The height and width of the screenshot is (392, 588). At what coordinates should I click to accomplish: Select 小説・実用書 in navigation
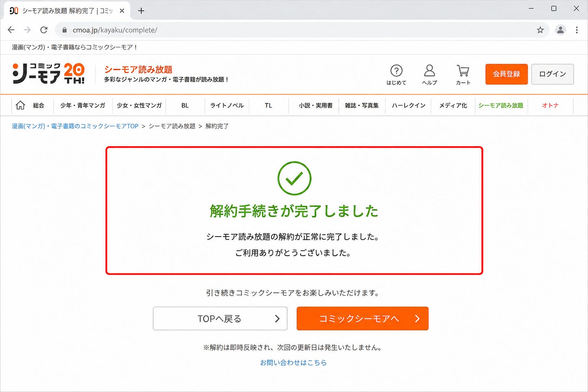tap(315, 105)
